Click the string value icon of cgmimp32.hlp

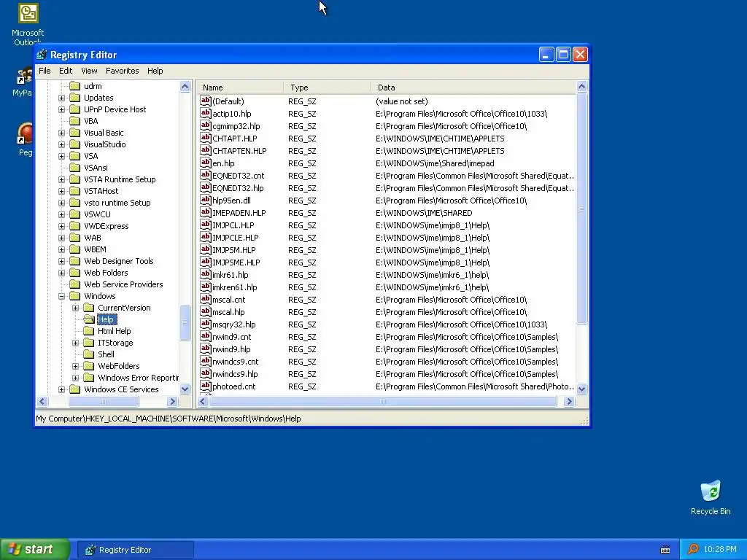(205, 125)
